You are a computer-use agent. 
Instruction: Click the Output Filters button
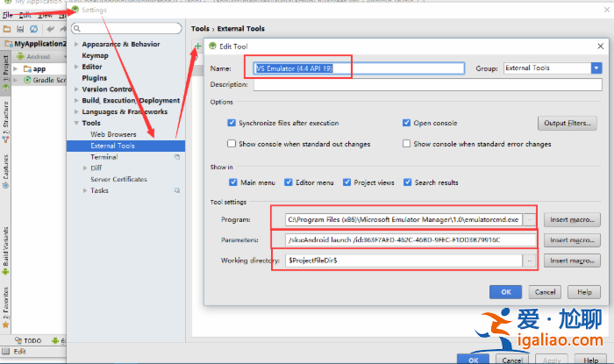tap(567, 124)
